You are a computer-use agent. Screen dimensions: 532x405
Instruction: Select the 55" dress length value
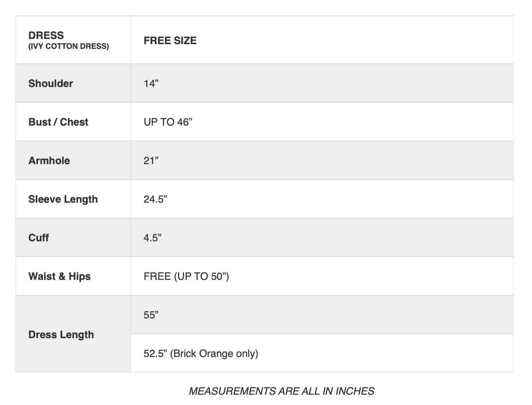click(x=151, y=315)
